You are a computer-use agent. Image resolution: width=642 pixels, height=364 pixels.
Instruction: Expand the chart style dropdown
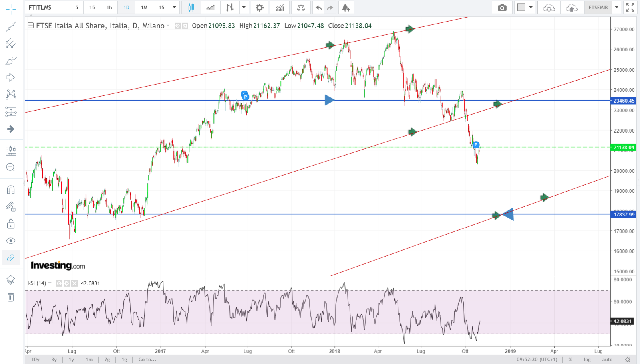(x=244, y=8)
